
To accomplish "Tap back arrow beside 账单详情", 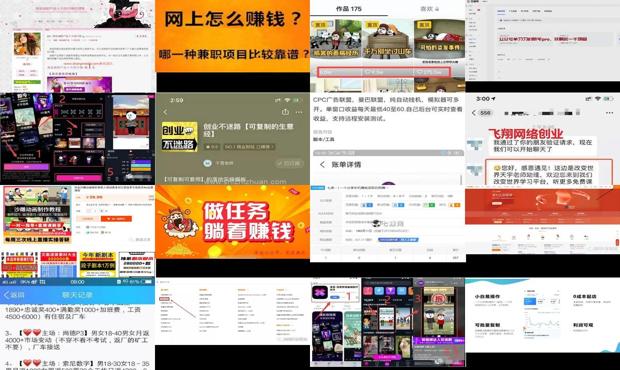I will (322, 164).
